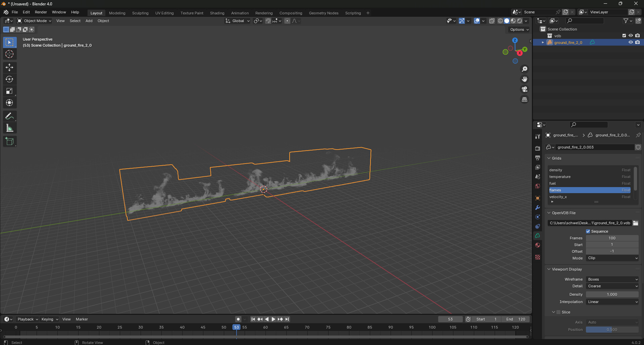This screenshot has width=644, height=345.
Task: Switch to the Geometry Nodes workspace tab
Action: click(324, 13)
